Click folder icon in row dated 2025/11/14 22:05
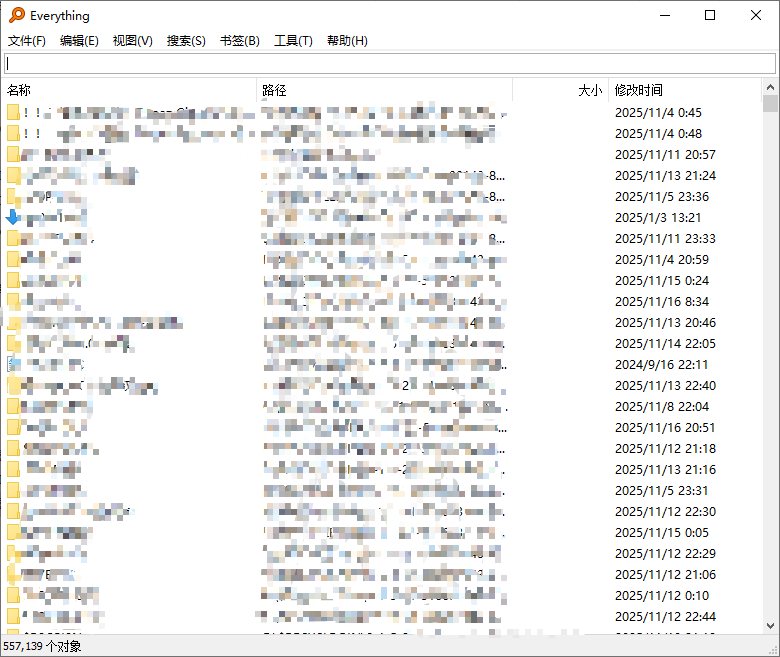 [x=13, y=343]
